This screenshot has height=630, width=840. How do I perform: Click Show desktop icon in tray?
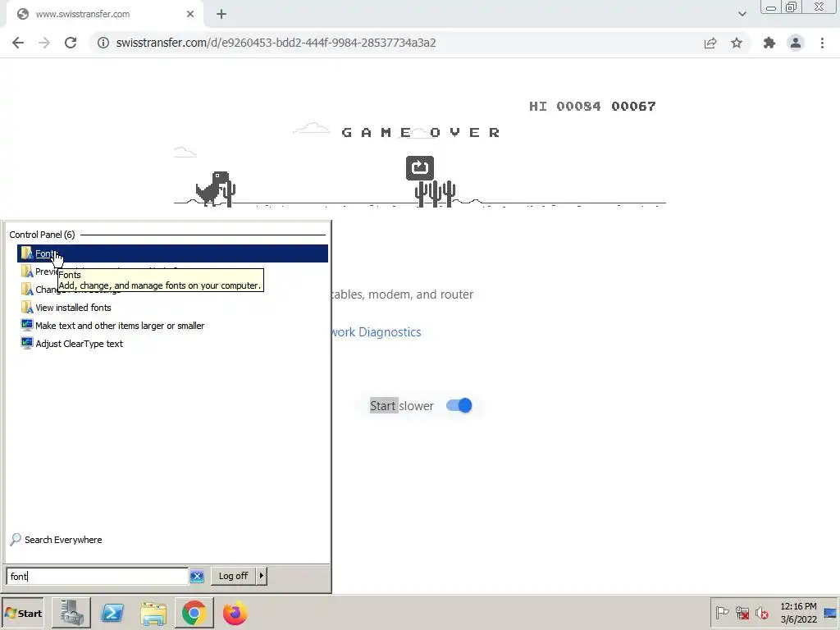[830, 613]
